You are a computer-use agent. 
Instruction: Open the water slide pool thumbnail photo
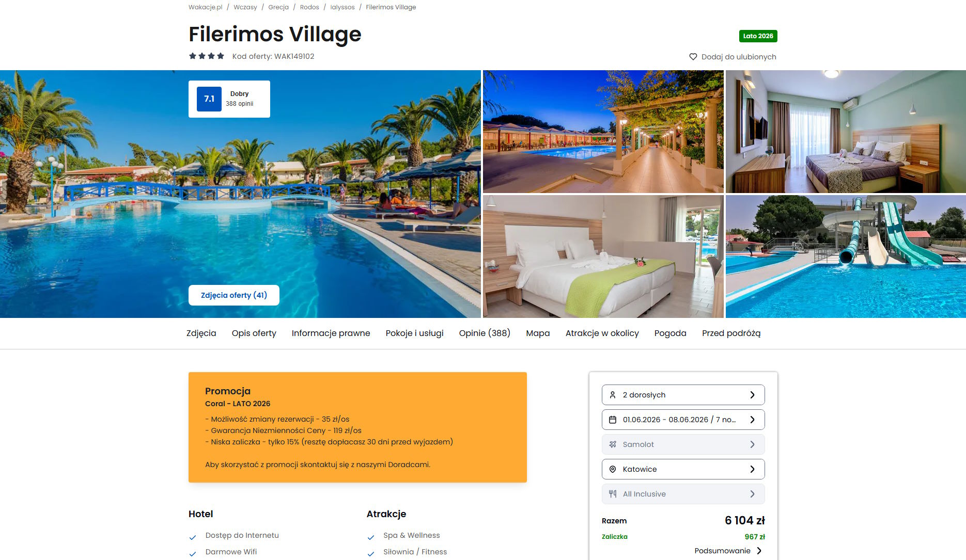pyautogui.click(x=846, y=257)
